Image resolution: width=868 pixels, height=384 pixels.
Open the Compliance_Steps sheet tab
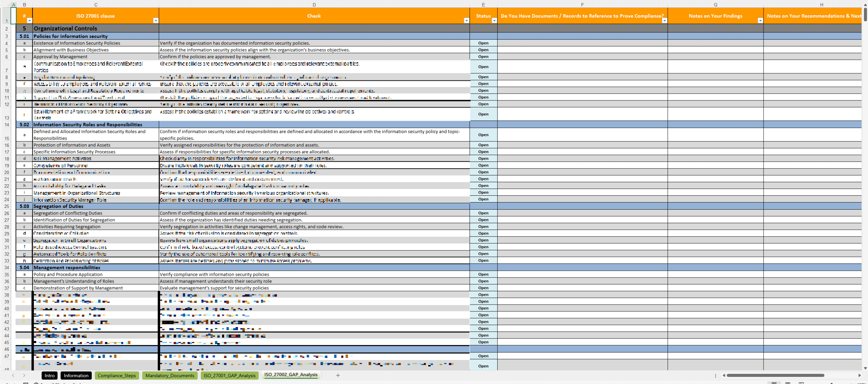pyautogui.click(x=117, y=376)
